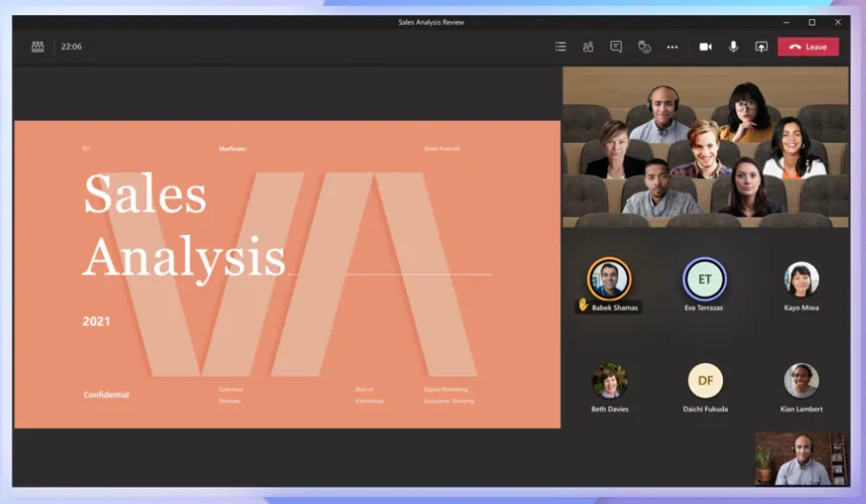The width and height of the screenshot is (866, 504).
Task: Show the participants panel
Action: pyautogui.click(x=588, y=47)
